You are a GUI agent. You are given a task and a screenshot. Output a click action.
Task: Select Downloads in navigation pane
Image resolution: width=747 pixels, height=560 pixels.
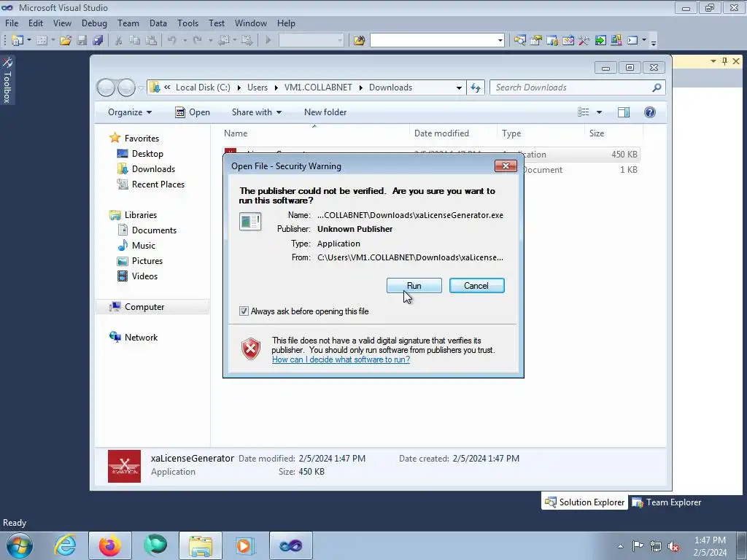coord(153,169)
